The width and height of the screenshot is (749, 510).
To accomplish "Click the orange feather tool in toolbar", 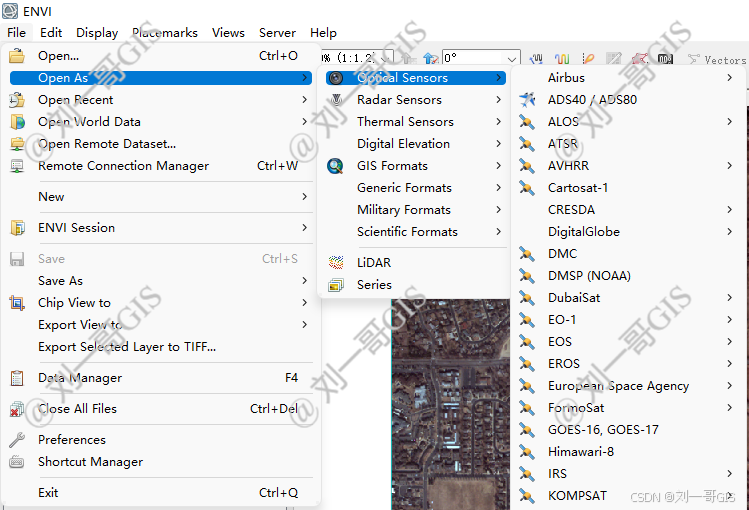I will (588, 59).
